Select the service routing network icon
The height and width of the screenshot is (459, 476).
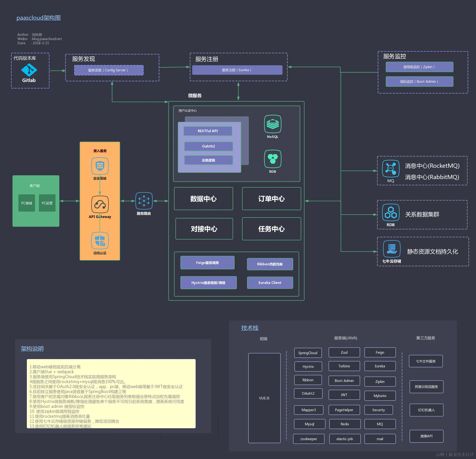coord(144,201)
